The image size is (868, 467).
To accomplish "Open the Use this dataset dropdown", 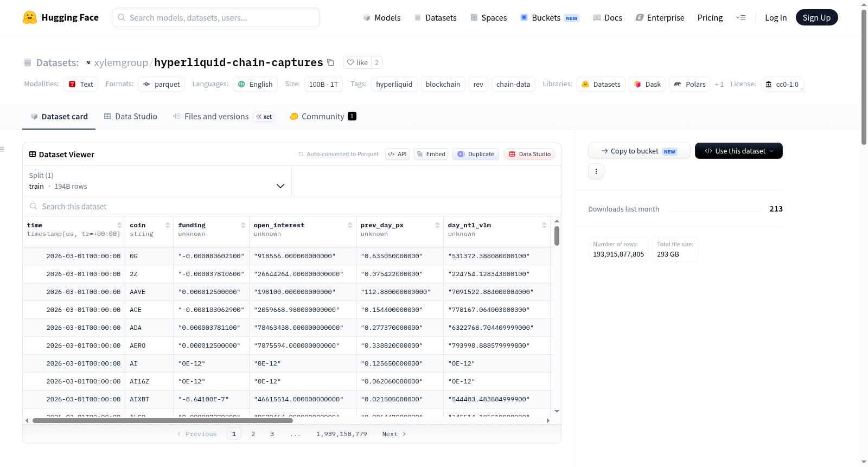I will [x=739, y=151].
